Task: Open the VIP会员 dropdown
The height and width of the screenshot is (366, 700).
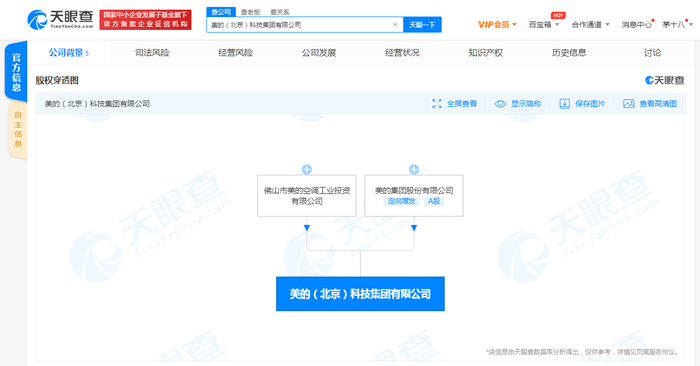Action: [497, 25]
